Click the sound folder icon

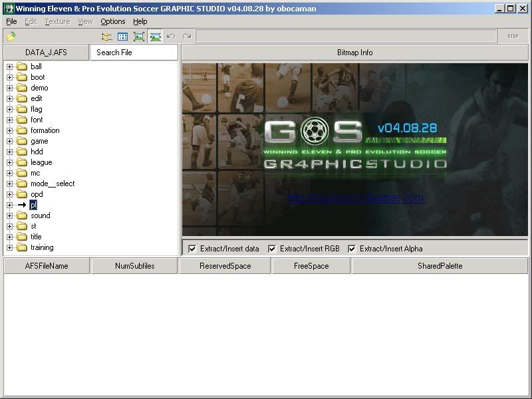click(x=22, y=215)
